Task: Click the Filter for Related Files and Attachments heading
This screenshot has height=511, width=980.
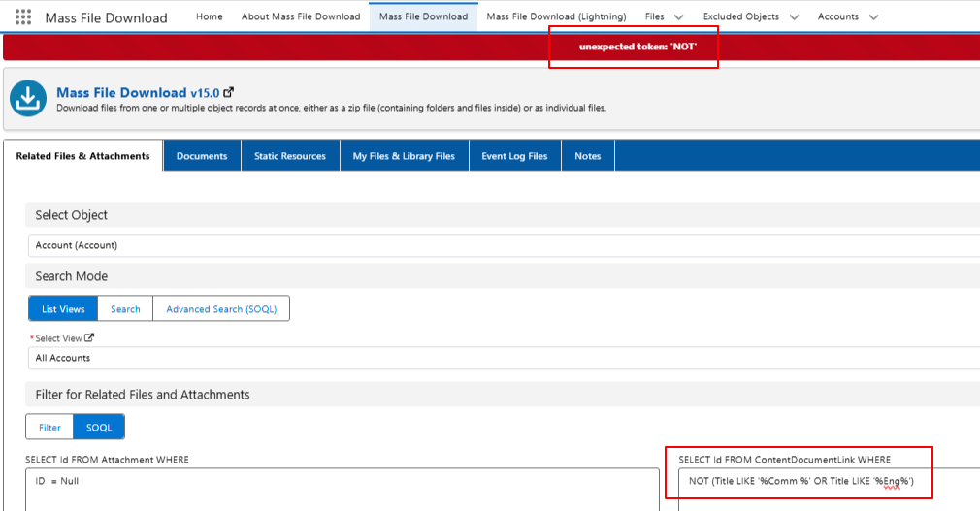Action: tap(143, 395)
